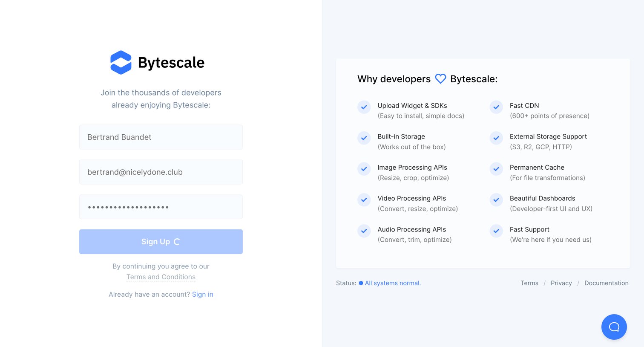Click '(Works out of the box)' text
Viewport: 644px width, 347px height.
[411, 147]
